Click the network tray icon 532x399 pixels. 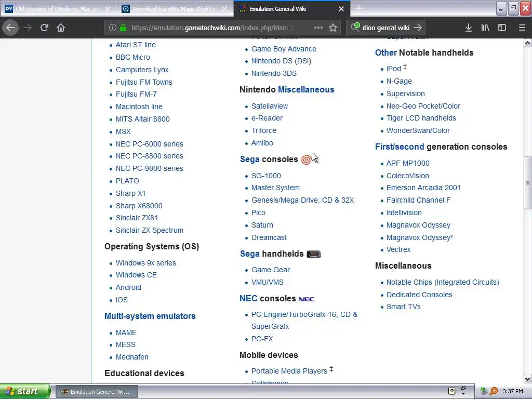[484, 391]
